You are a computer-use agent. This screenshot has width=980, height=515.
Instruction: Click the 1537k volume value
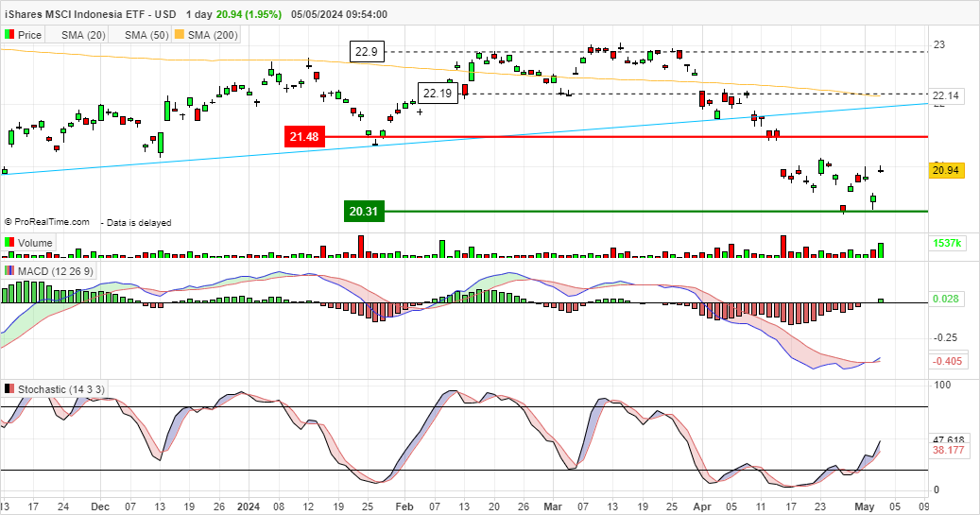[x=946, y=243]
